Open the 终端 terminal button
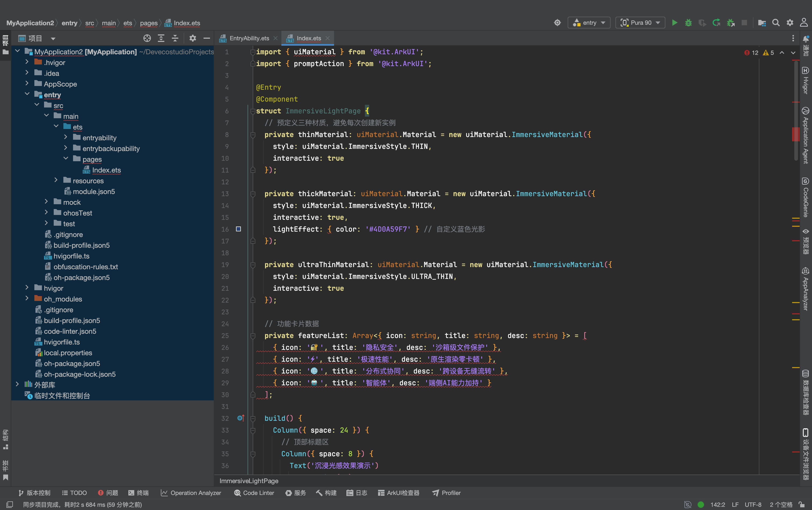 click(138, 493)
